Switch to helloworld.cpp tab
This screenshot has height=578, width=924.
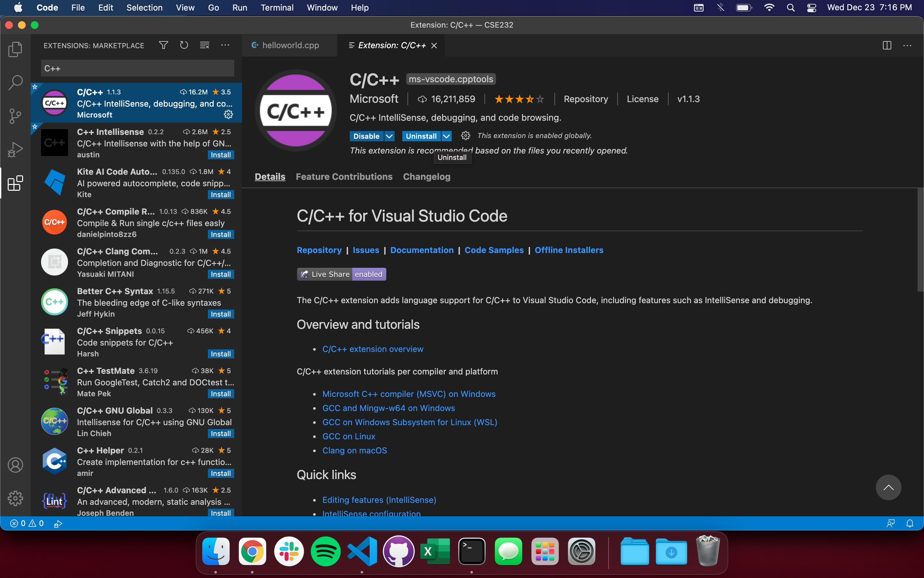(289, 45)
